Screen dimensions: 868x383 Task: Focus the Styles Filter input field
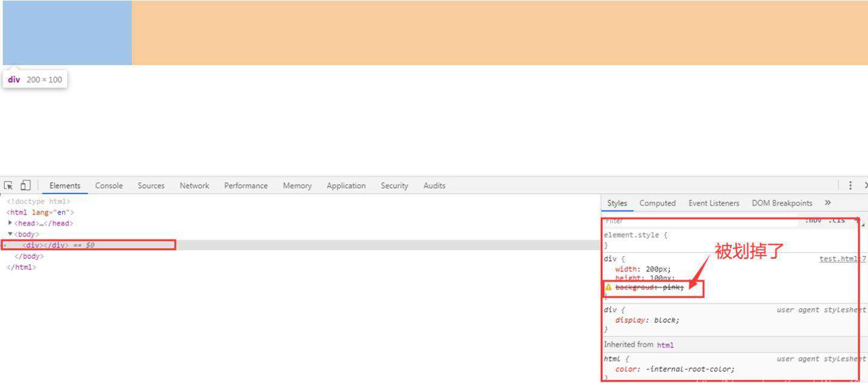(702, 221)
